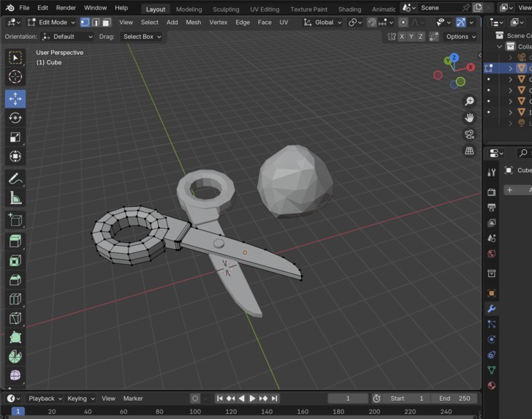
Task: Open the Keying dropdown
Action: [x=80, y=399]
